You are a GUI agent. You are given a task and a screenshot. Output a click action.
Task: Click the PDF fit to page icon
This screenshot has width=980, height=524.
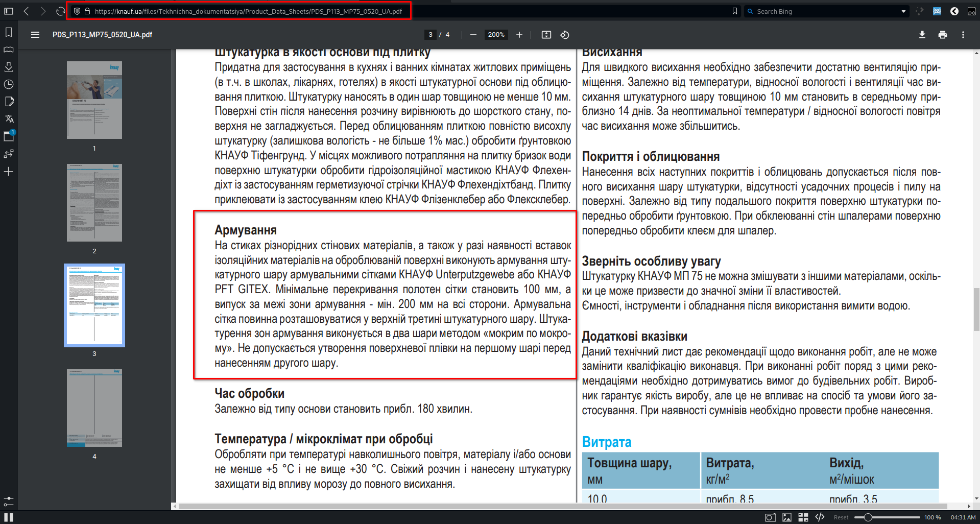[x=546, y=35]
